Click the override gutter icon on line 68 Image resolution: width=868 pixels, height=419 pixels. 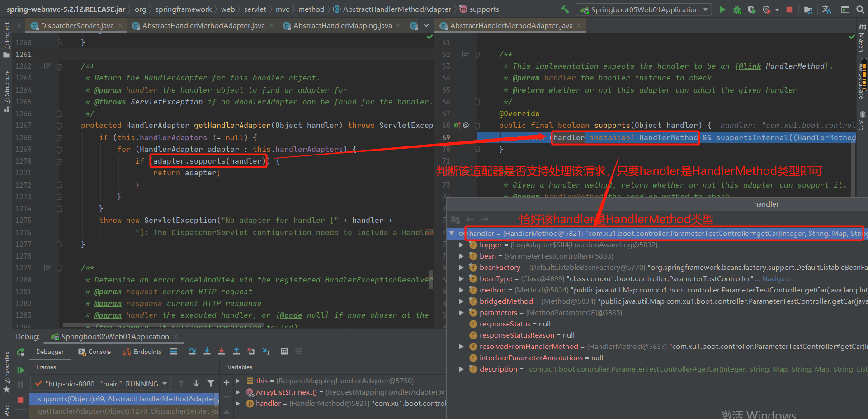457,125
